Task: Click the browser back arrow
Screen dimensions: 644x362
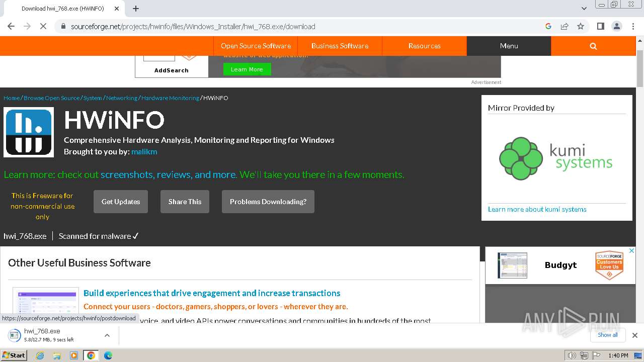Action: pos(11,26)
